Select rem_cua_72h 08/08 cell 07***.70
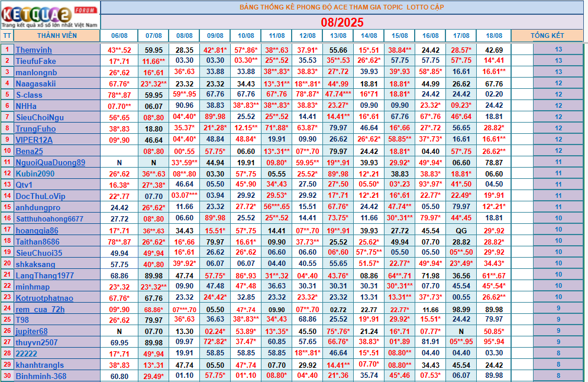Image resolution: width=588 pixels, height=382 pixels. [185, 310]
